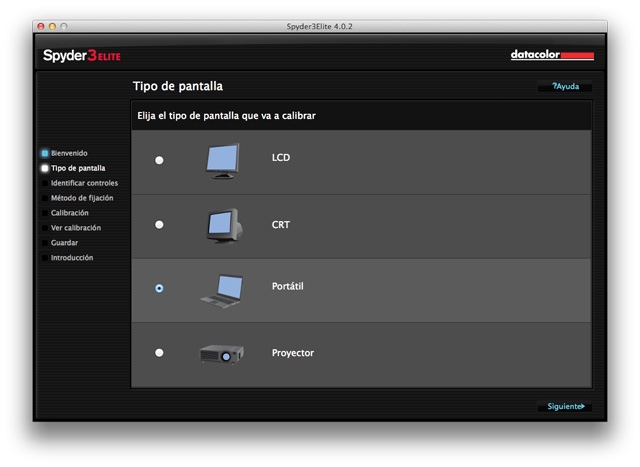Image resolution: width=640 pixels, height=467 pixels.
Task: Jump to Método de fijación step
Action: 82,198
